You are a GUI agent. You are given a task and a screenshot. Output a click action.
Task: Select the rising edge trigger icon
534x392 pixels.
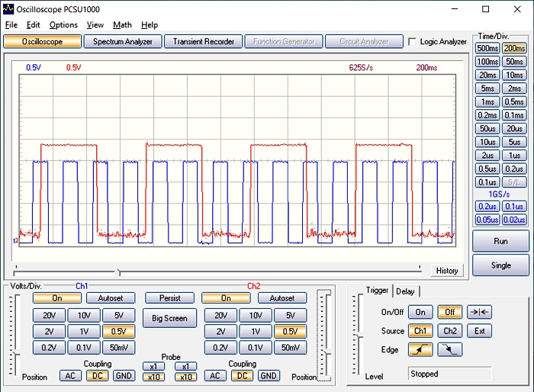(420, 350)
